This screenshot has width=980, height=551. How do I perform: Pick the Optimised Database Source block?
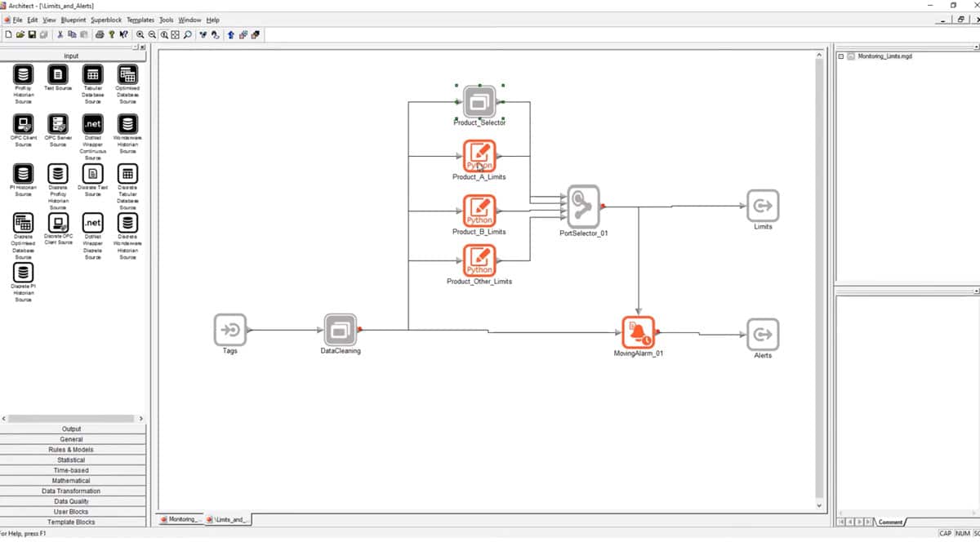(127, 75)
